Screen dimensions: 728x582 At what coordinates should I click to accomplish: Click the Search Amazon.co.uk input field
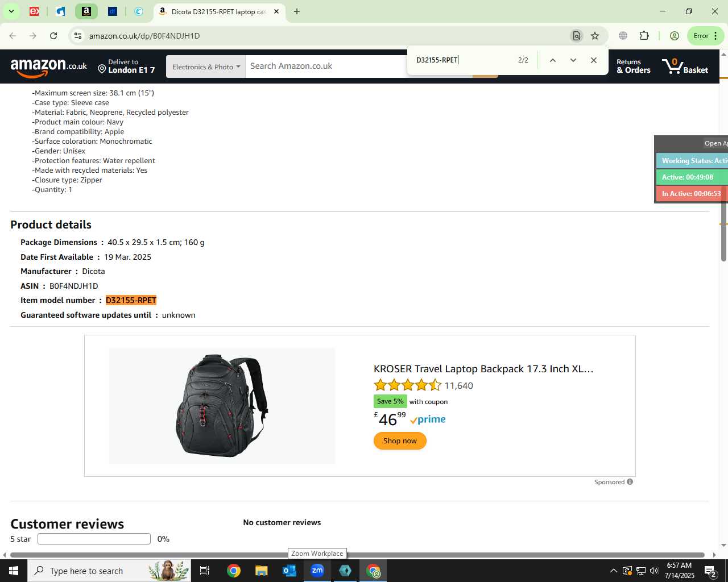(x=328, y=66)
